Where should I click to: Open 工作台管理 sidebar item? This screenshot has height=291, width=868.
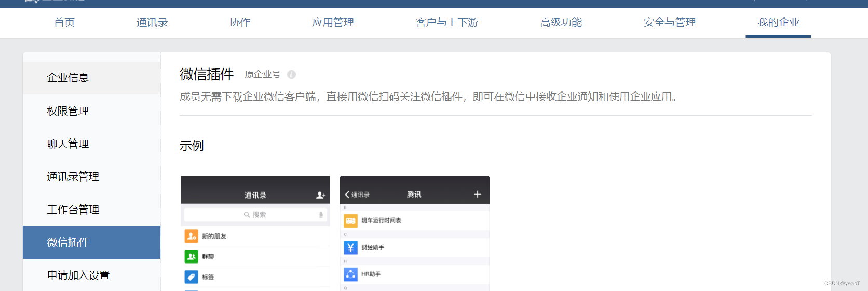(91, 210)
